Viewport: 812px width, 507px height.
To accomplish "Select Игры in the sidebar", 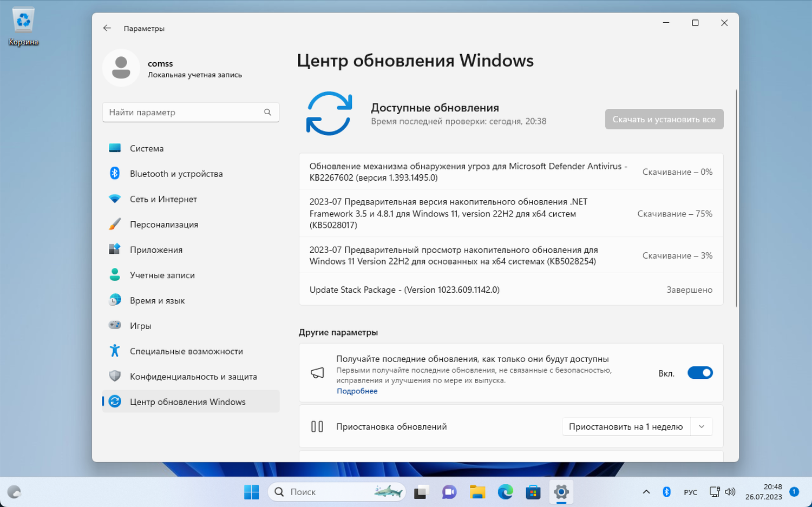I will point(191,325).
